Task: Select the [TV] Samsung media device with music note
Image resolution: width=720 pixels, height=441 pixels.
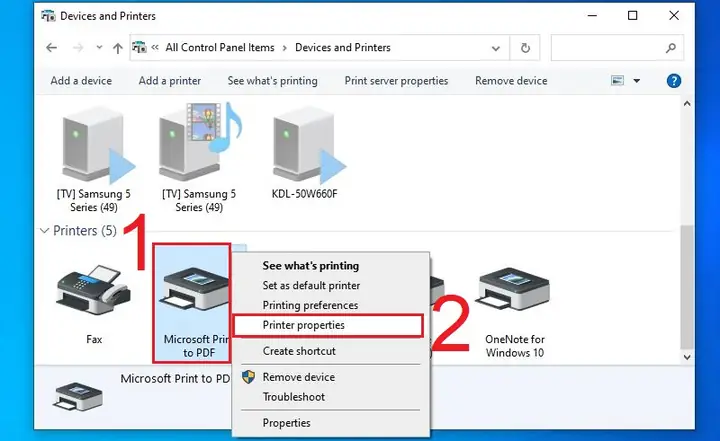Action: (200, 141)
